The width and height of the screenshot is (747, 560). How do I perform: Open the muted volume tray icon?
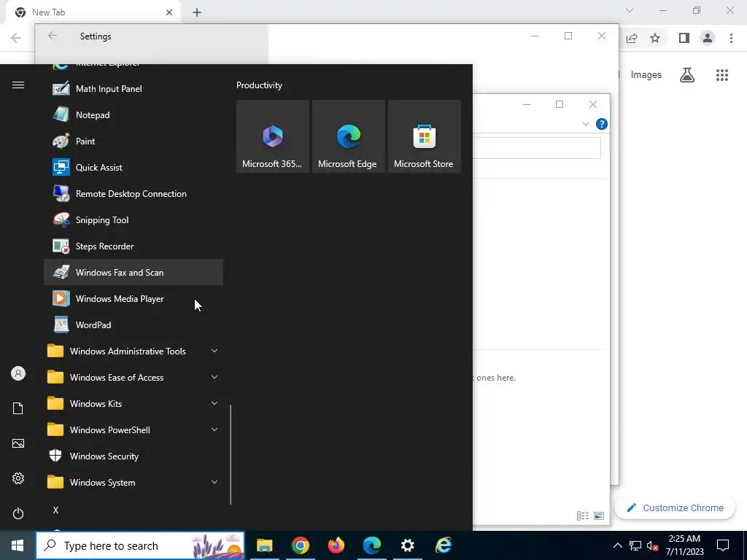click(x=652, y=545)
